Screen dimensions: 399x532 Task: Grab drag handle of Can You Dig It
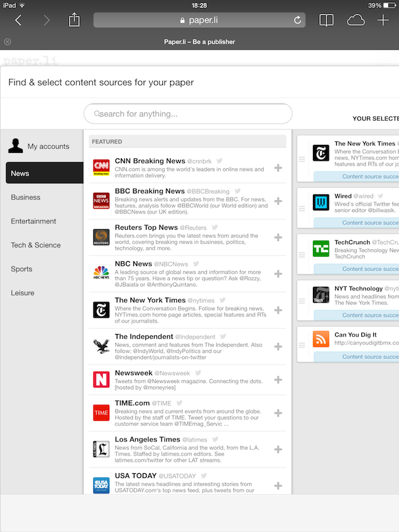coord(302,346)
